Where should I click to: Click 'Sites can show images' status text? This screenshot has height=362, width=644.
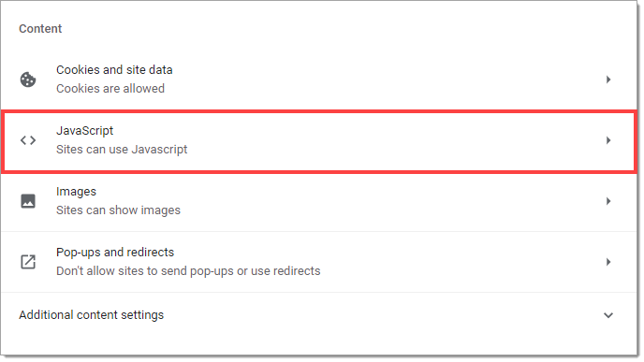[118, 210]
